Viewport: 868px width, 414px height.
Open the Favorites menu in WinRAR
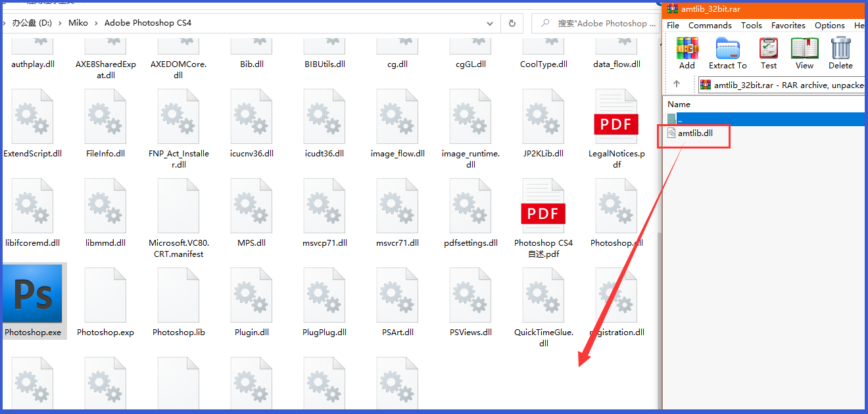(x=788, y=25)
